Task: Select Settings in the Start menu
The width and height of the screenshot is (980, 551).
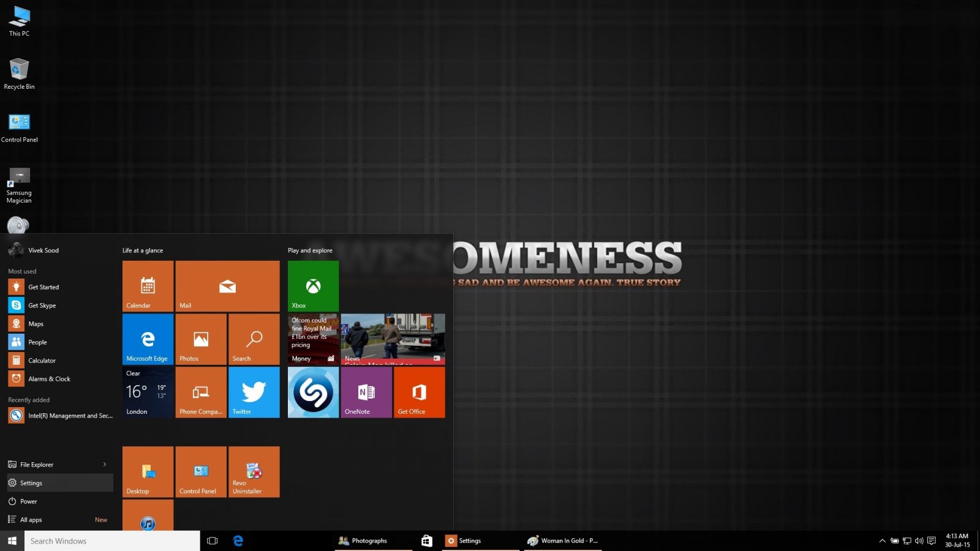Action: [x=31, y=483]
